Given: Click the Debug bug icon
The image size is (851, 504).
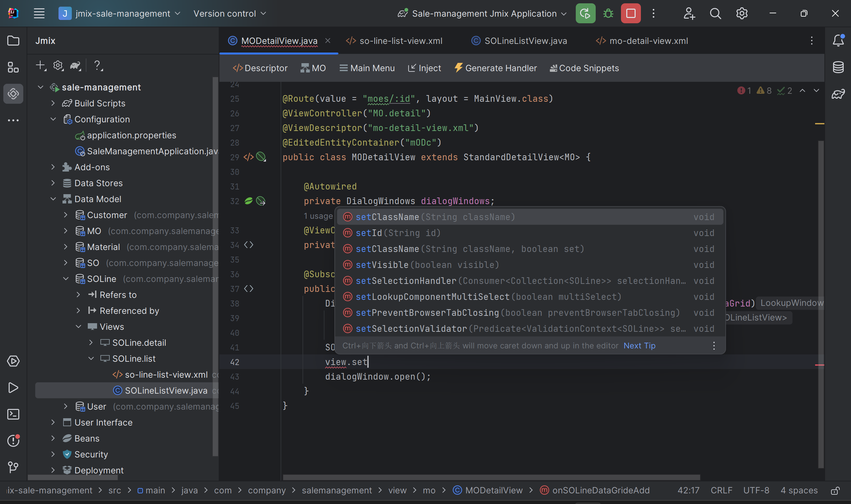Looking at the screenshot, I should point(608,14).
